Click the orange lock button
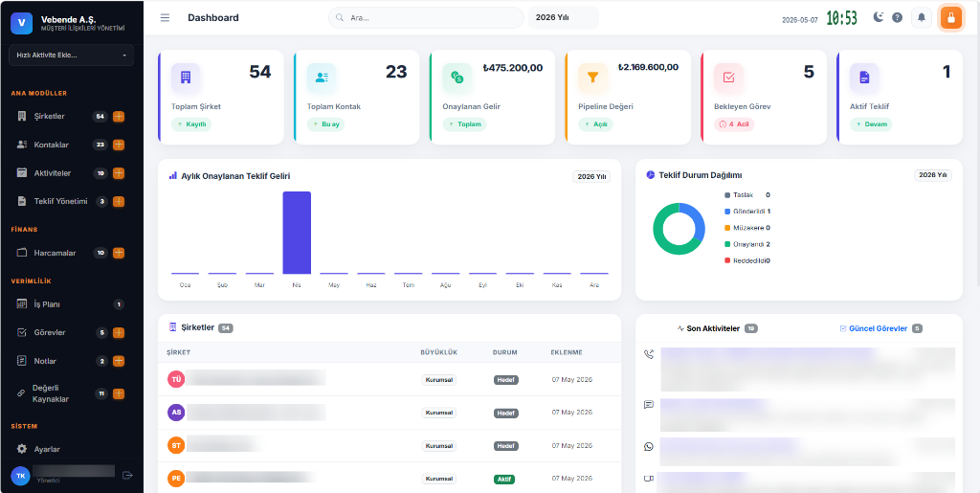The image size is (980, 493). tap(950, 17)
